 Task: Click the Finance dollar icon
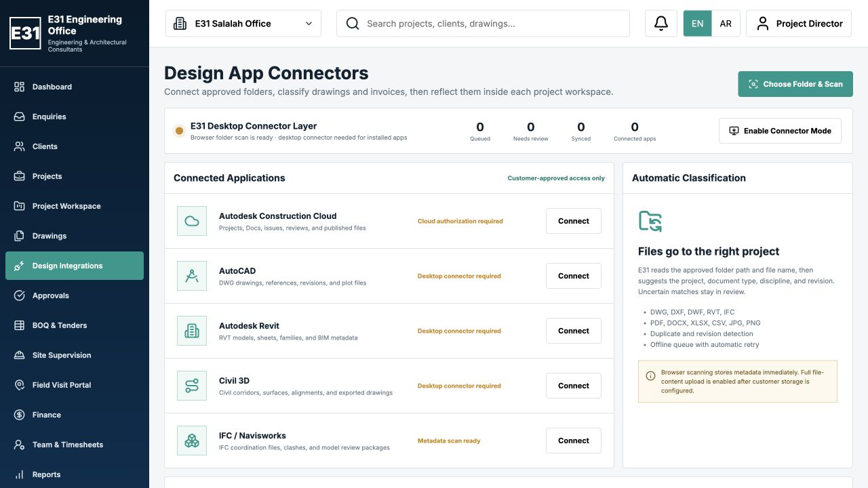20,415
